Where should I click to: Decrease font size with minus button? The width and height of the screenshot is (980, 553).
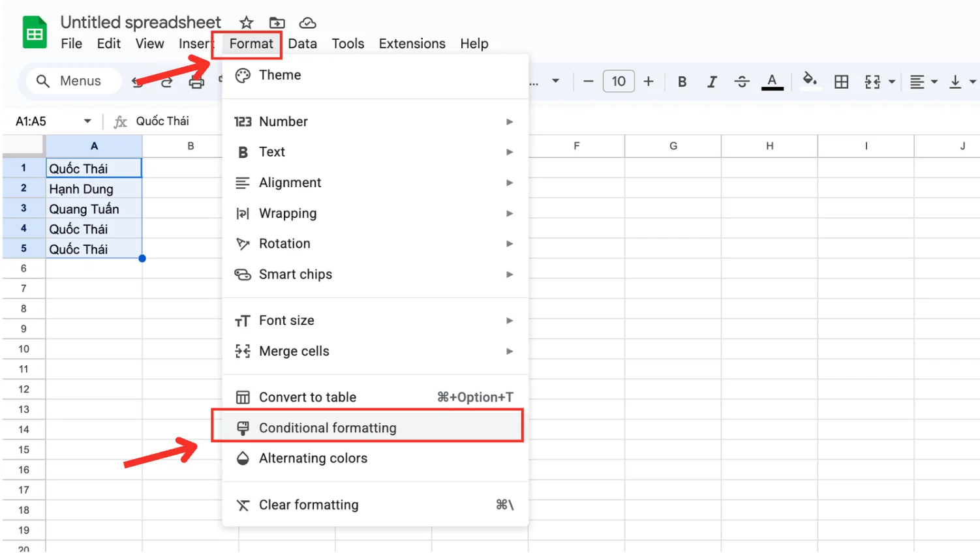tap(588, 82)
